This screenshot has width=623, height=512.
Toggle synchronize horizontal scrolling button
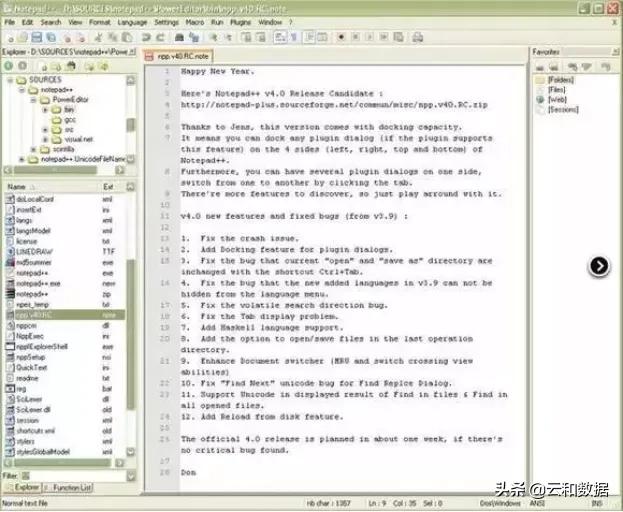(261, 37)
